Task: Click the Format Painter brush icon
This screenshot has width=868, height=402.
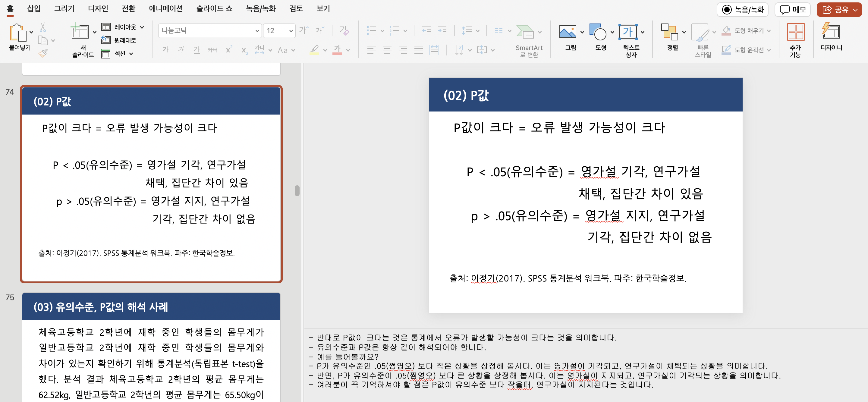Action: tap(43, 53)
